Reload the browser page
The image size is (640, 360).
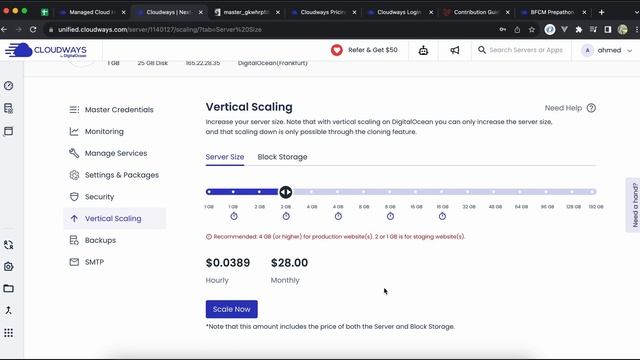pos(33,29)
